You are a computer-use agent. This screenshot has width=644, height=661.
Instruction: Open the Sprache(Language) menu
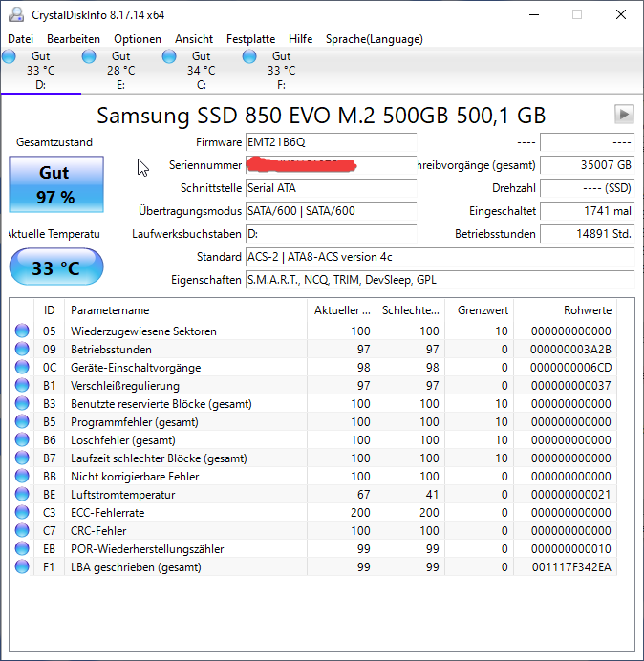coord(375,39)
